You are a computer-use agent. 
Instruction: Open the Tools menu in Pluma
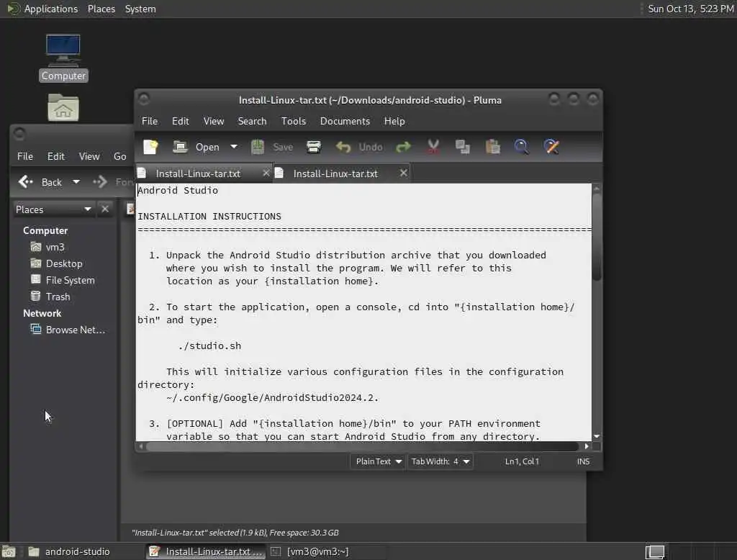click(294, 122)
